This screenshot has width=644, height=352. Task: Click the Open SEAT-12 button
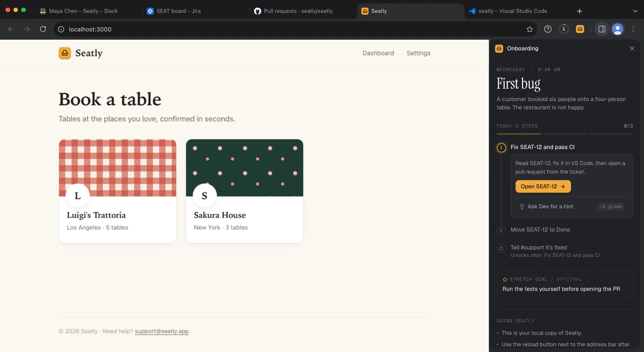point(543,187)
